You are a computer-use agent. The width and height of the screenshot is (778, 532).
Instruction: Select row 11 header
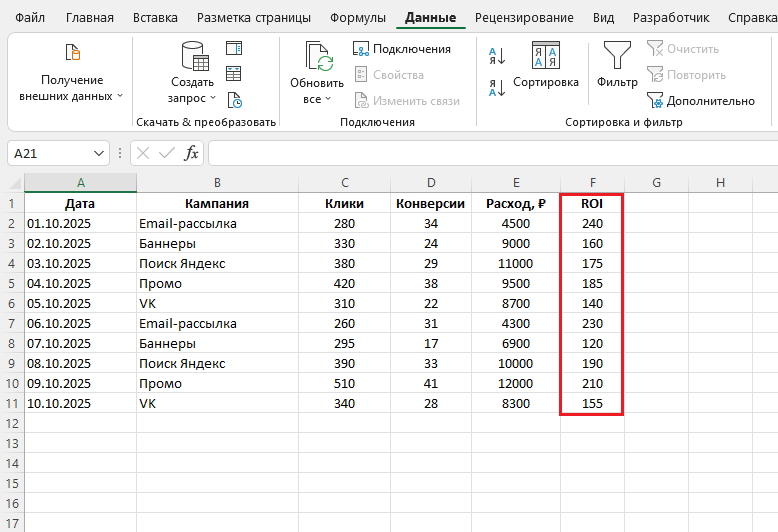[12, 403]
